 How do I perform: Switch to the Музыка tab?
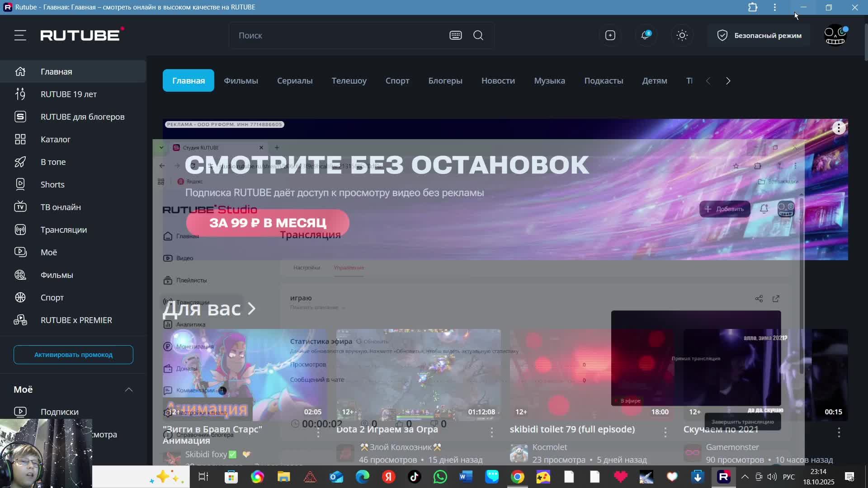pyautogui.click(x=549, y=80)
